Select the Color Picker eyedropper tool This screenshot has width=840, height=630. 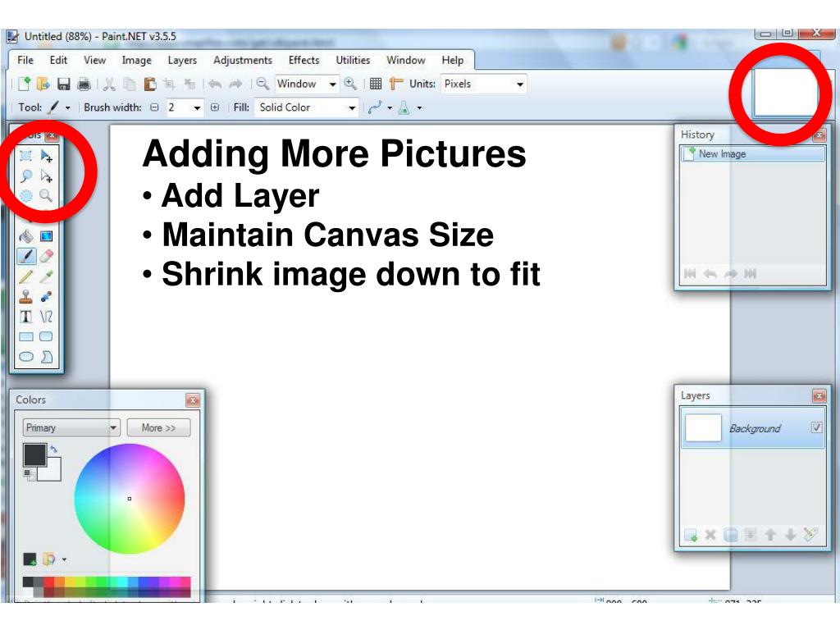tap(47, 276)
